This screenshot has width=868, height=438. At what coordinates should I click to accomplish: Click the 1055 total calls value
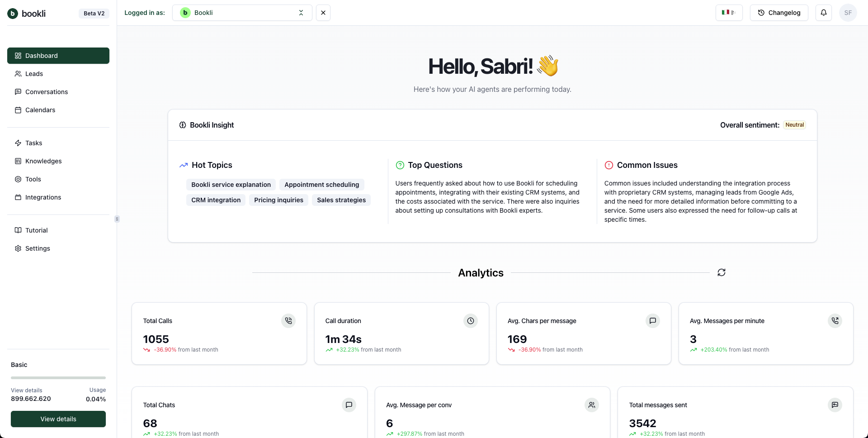click(156, 339)
